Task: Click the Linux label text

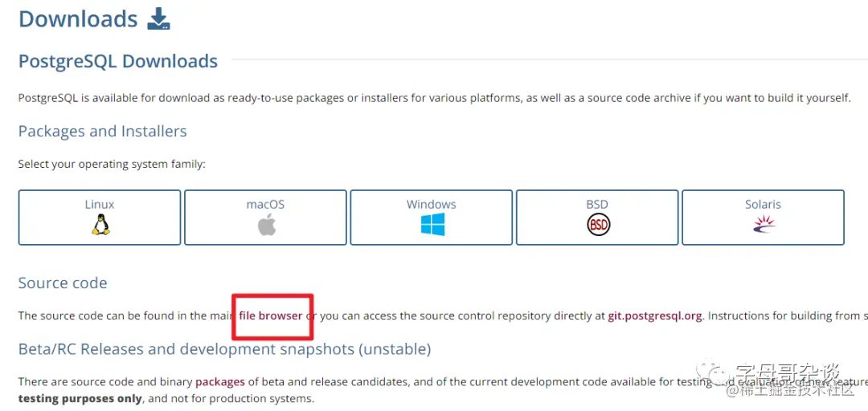Action: click(100, 204)
